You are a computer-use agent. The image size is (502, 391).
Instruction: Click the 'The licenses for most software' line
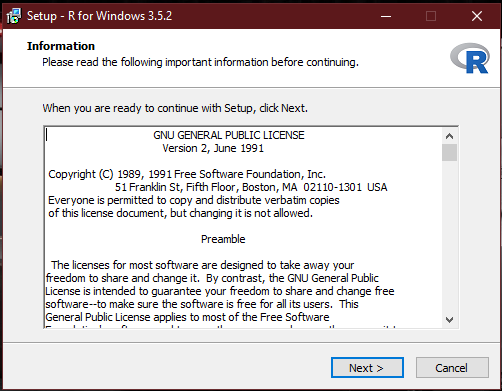coord(202,265)
